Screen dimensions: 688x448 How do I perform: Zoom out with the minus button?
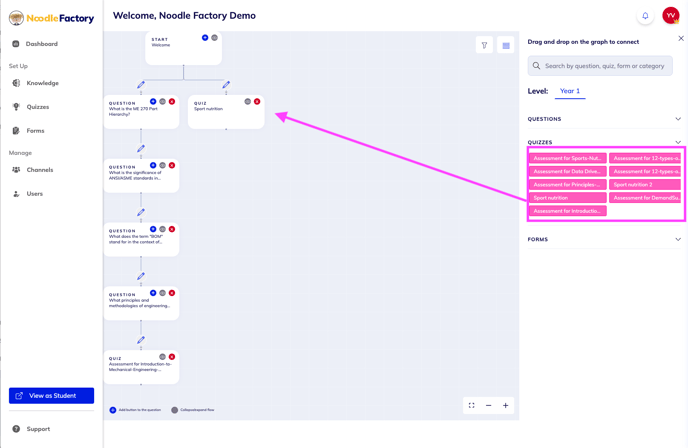[x=488, y=405]
